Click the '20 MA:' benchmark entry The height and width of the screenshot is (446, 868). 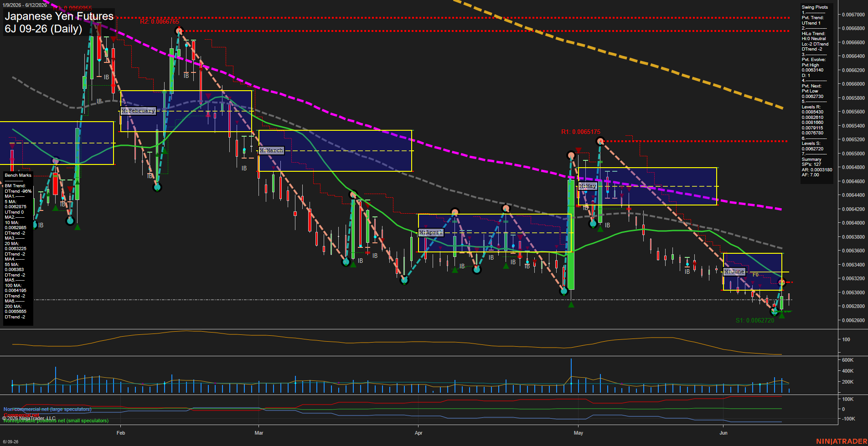coord(12,244)
